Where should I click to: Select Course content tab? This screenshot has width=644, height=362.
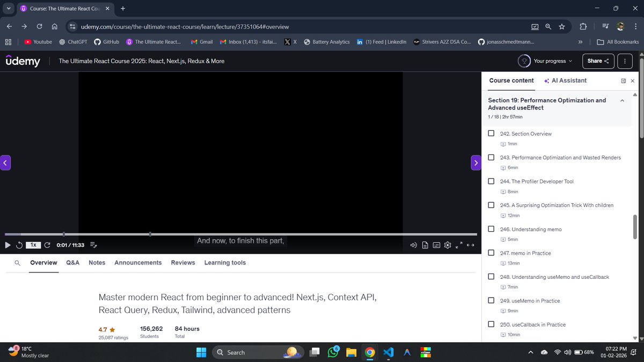pyautogui.click(x=511, y=80)
